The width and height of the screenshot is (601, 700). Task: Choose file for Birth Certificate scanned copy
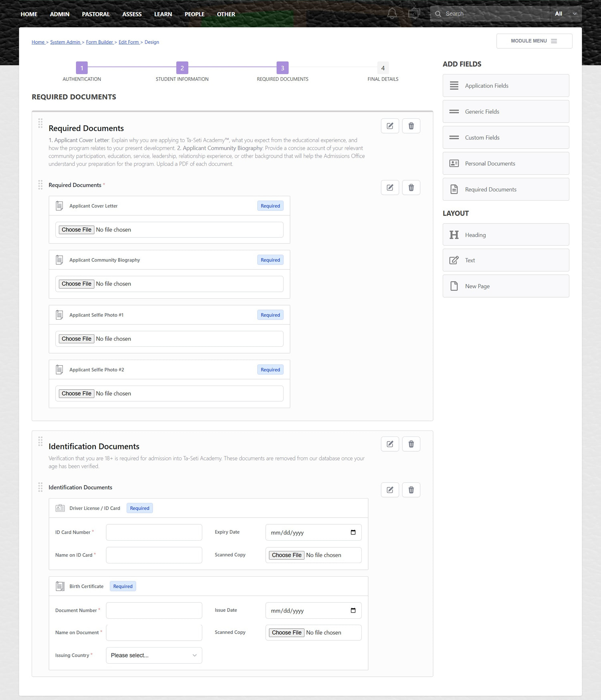[x=286, y=632]
